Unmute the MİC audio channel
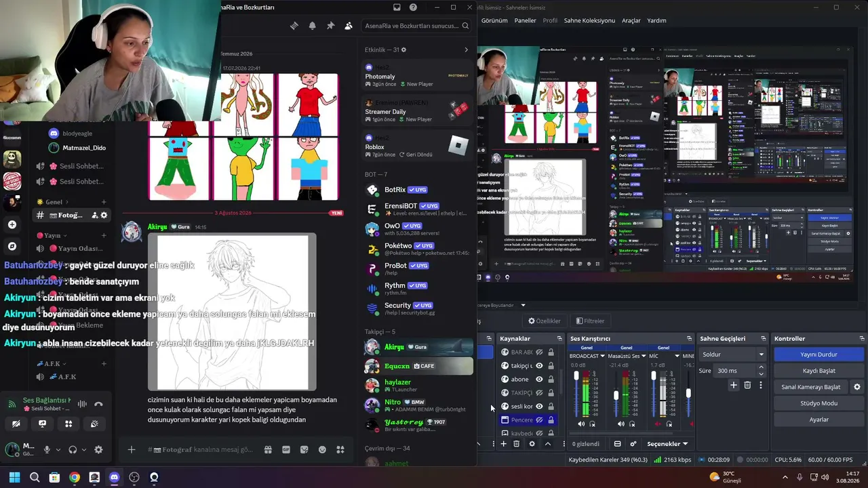 pos(658,424)
